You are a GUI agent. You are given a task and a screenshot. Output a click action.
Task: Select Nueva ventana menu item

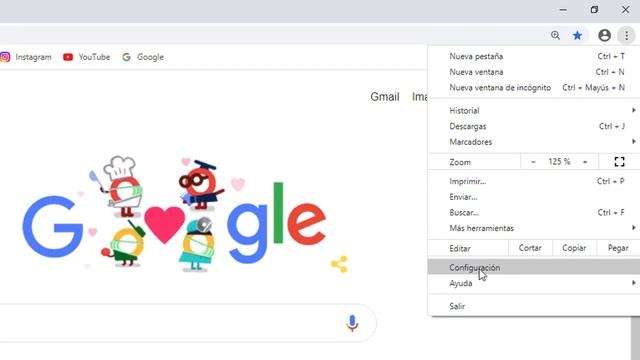pyautogui.click(x=534, y=72)
